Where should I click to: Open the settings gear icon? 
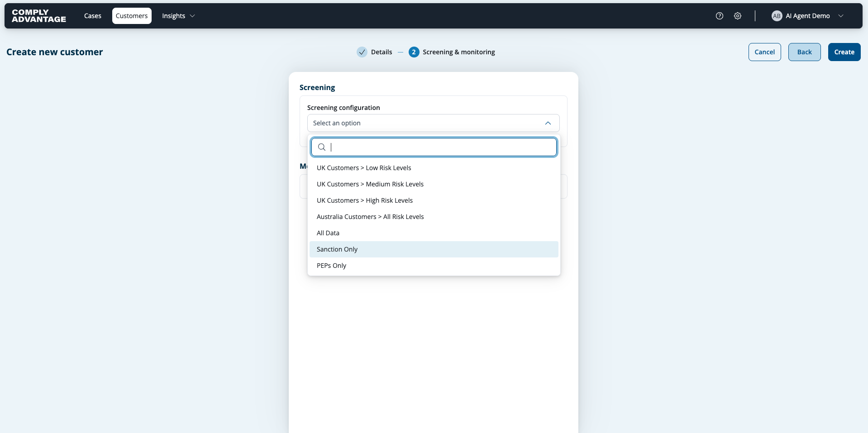[738, 16]
